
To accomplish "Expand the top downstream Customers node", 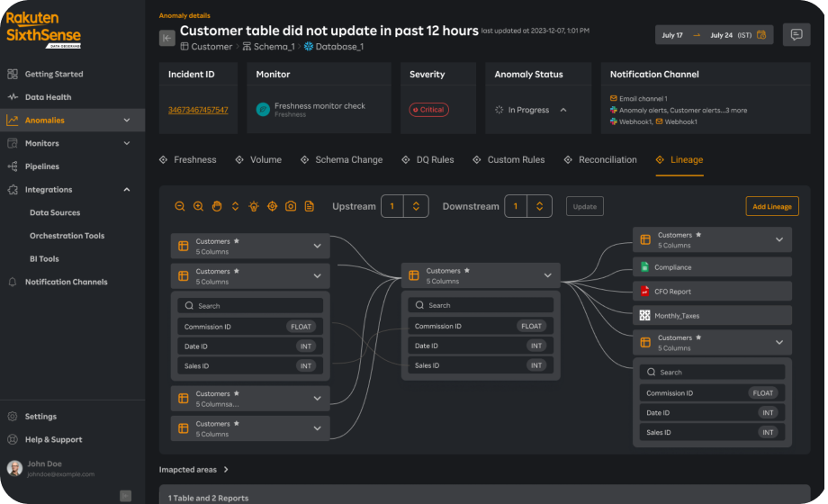I will coord(779,239).
